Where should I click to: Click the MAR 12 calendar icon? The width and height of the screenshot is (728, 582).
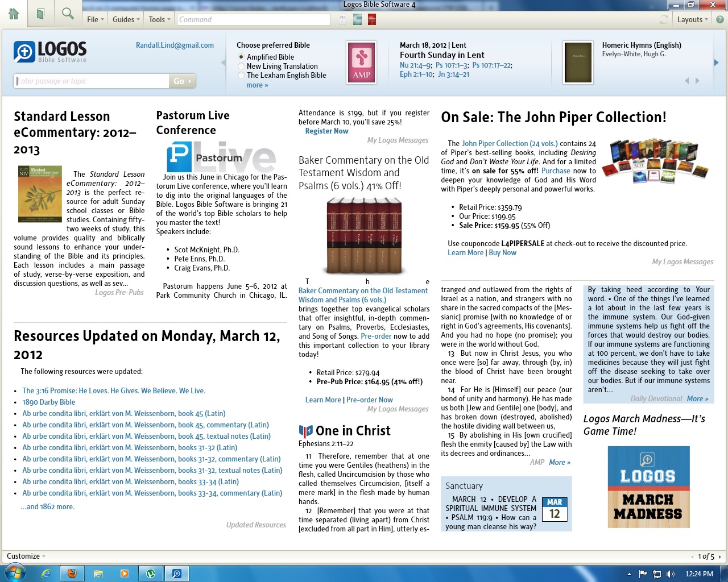click(555, 509)
